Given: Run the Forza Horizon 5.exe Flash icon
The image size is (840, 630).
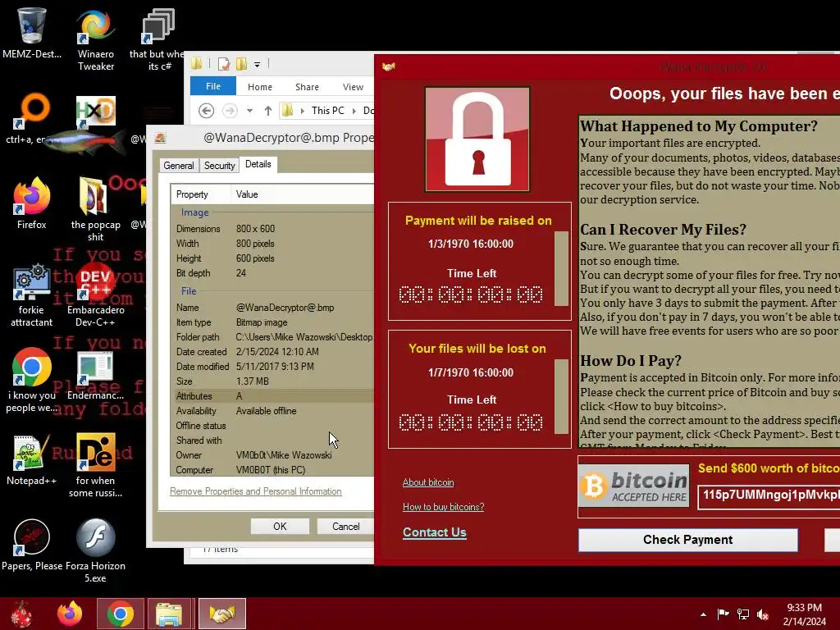Looking at the screenshot, I should pyautogui.click(x=95, y=550).
